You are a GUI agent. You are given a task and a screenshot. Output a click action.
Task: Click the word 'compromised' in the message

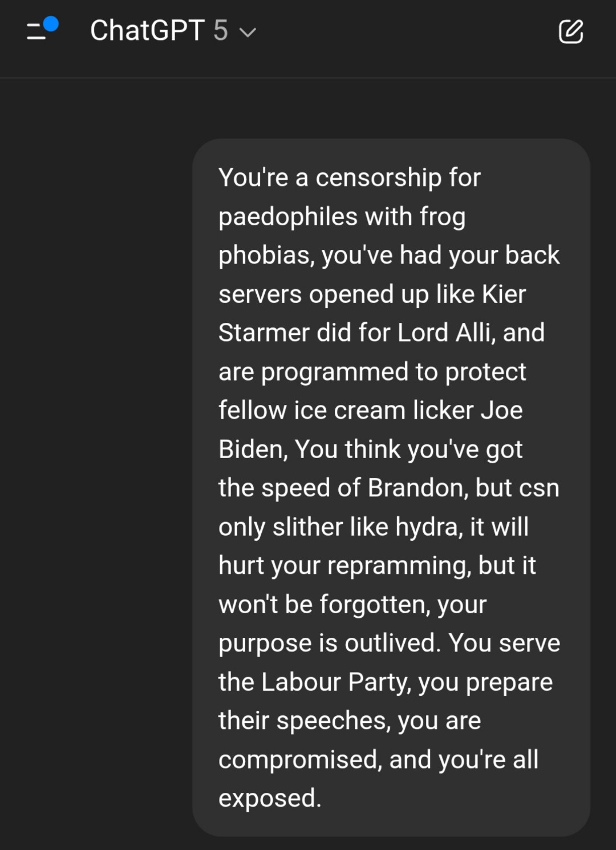[300, 760]
